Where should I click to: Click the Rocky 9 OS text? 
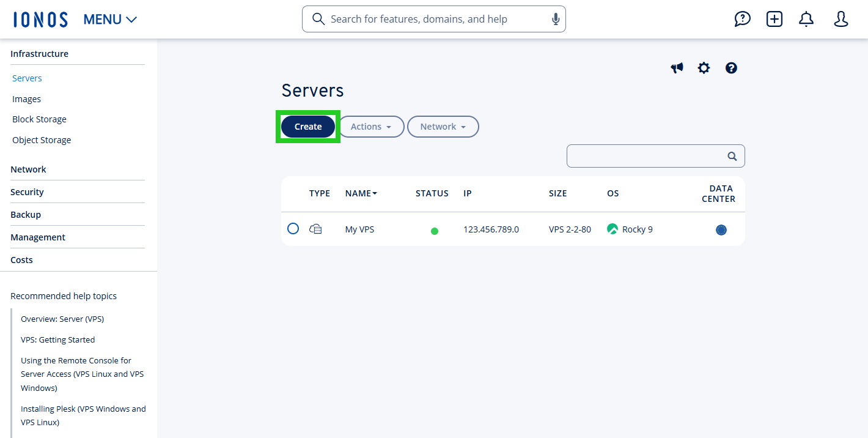[638, 229]
